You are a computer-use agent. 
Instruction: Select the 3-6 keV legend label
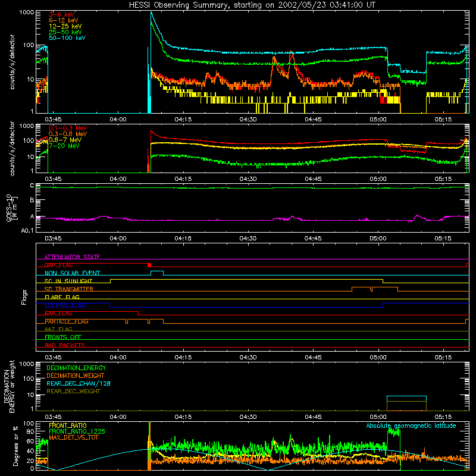(62, 14)
